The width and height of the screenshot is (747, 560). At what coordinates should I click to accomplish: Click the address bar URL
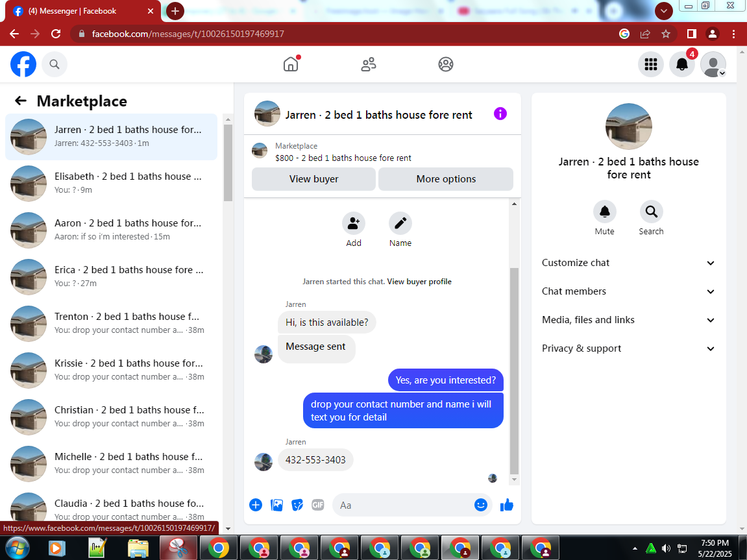tap(188, 34)
